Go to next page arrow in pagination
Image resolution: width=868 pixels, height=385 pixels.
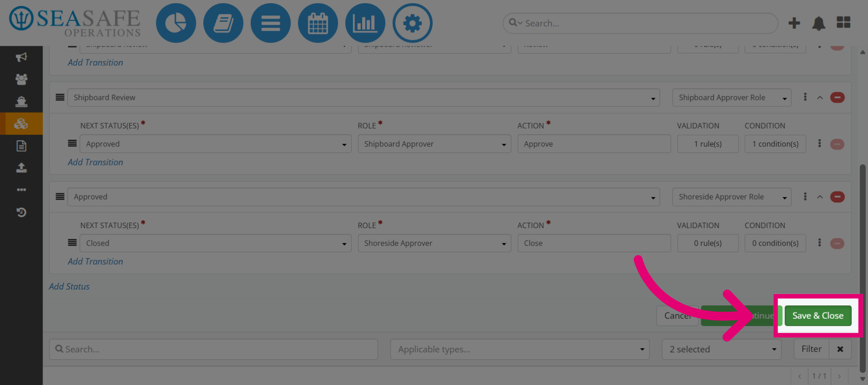tap(840, 376)
